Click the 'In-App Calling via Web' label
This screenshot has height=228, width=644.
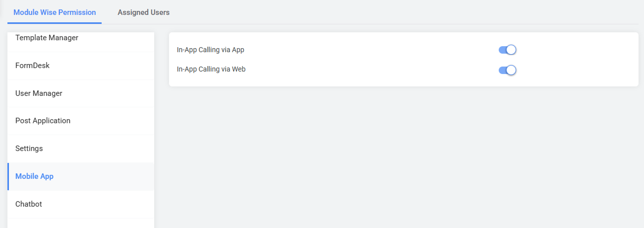pyautogui.click(x=211, y=69)
